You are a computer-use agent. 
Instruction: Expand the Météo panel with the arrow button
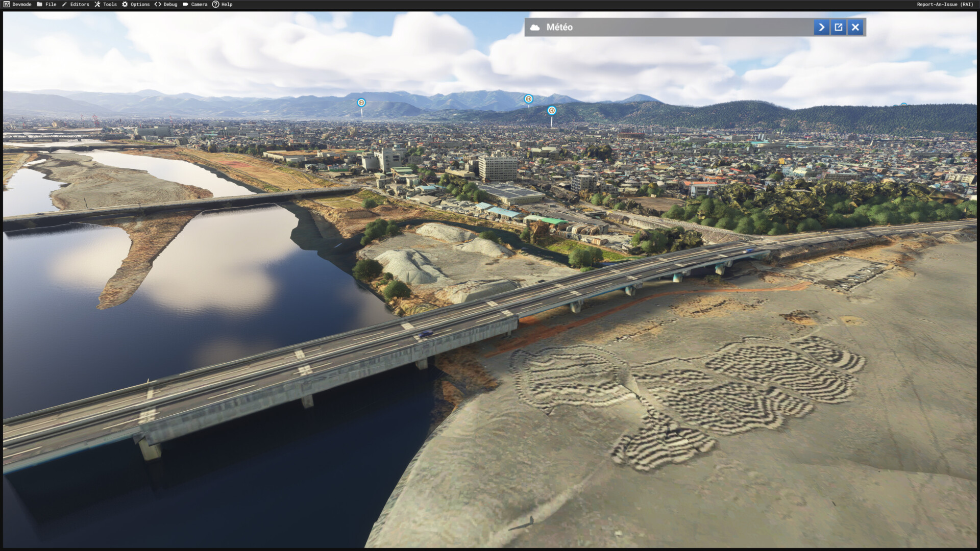[x=821, y=28]
